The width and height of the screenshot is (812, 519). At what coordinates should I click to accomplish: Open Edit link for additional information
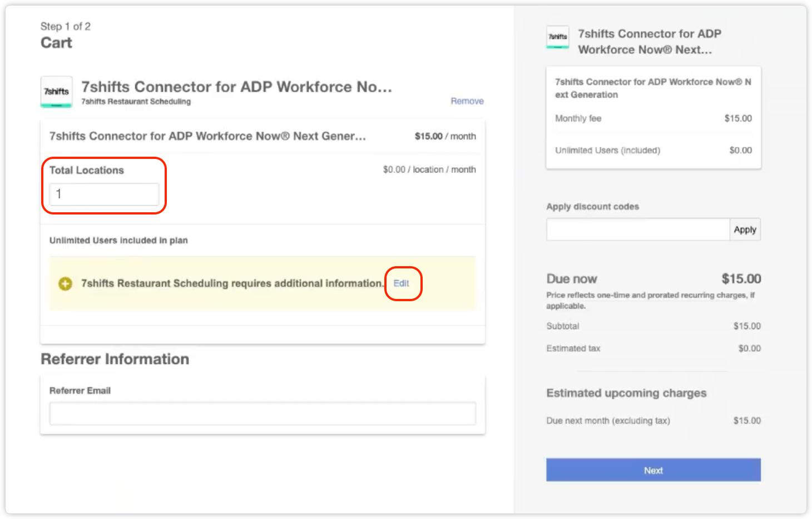tap(401, 283)
